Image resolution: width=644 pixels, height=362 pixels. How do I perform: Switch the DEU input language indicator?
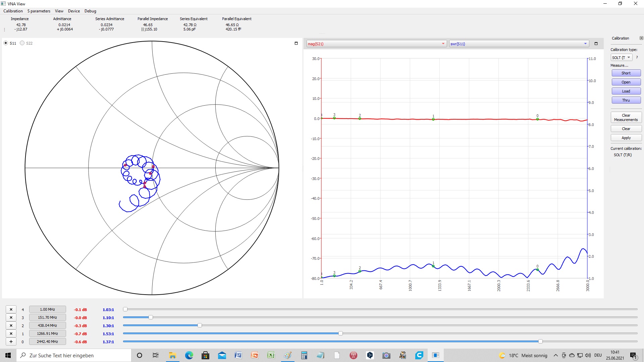(x=598, y=355)
